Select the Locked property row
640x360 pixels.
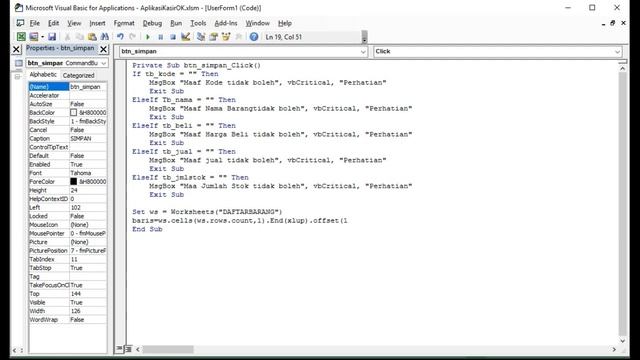click(67, 216)
